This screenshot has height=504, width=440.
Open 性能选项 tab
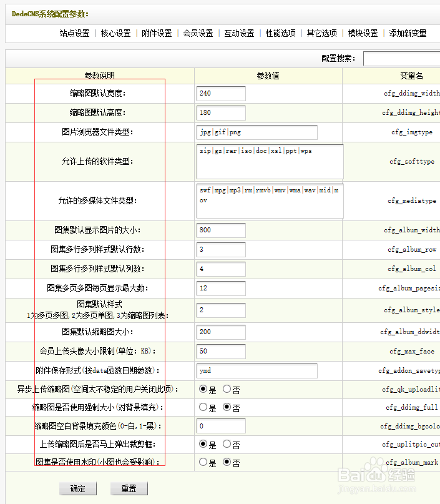[280, 33]
